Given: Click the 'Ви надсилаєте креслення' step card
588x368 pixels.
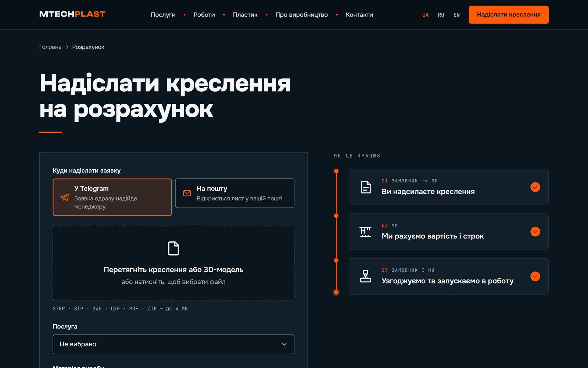Looking at the screenshot, I should point(449,187).
